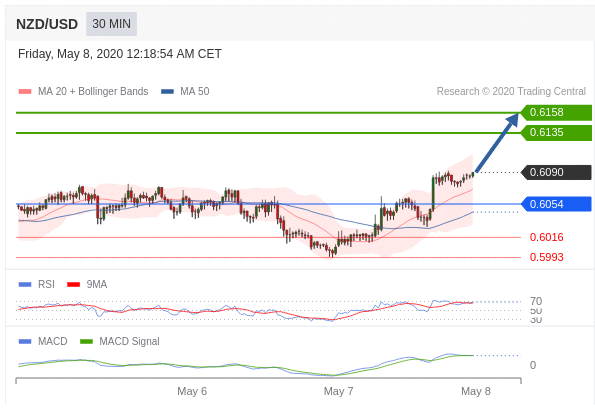Toggle the RSI legend entry

(37, 284)
